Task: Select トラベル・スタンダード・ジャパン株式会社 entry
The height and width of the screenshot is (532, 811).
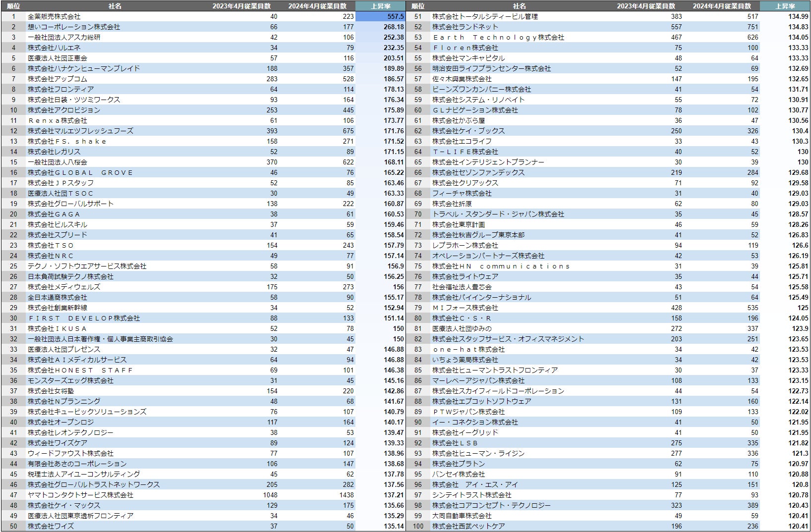Action: pos(498,214)
